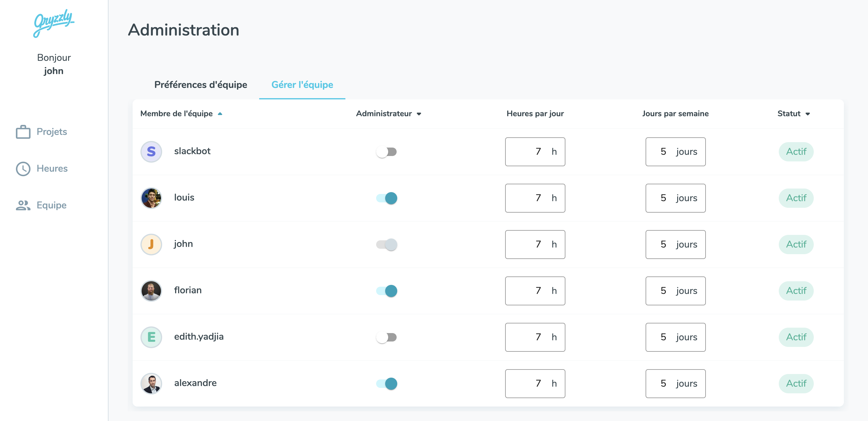This screenshot has width=868, height=421.
Task: Click member name florian
Action: point(188,290)
